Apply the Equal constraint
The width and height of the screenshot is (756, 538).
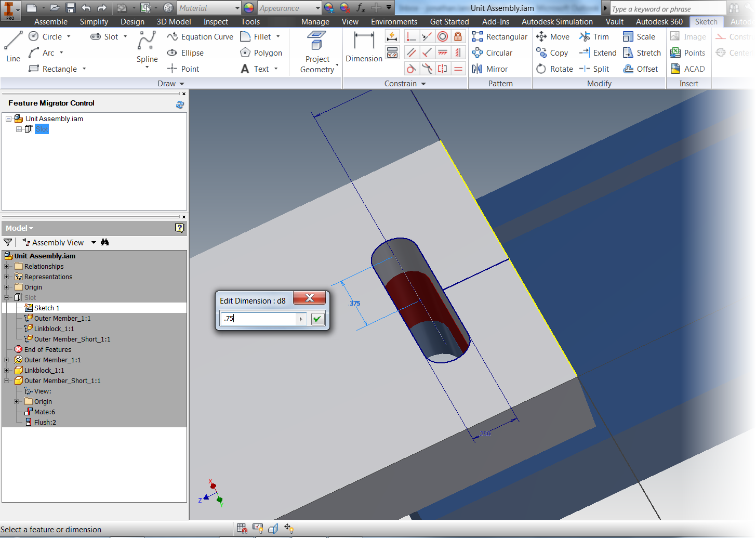pos(458,69)
